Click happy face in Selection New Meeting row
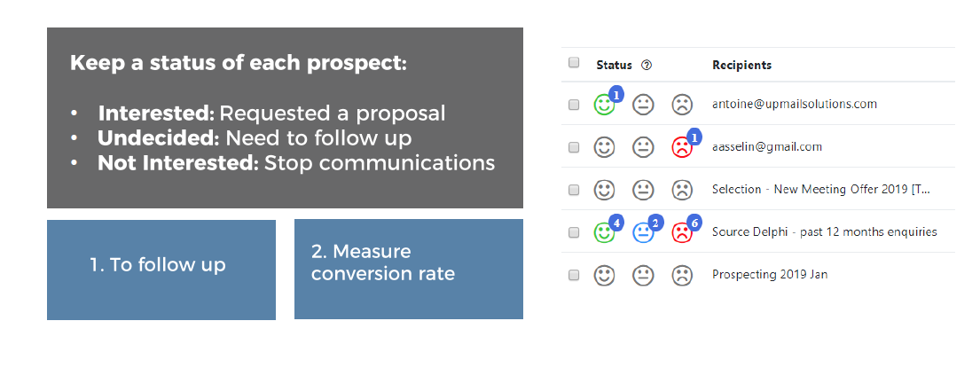 [x=604, y=190]
